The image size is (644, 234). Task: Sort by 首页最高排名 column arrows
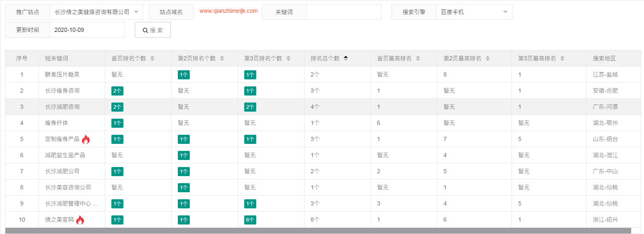coord(418,59)
